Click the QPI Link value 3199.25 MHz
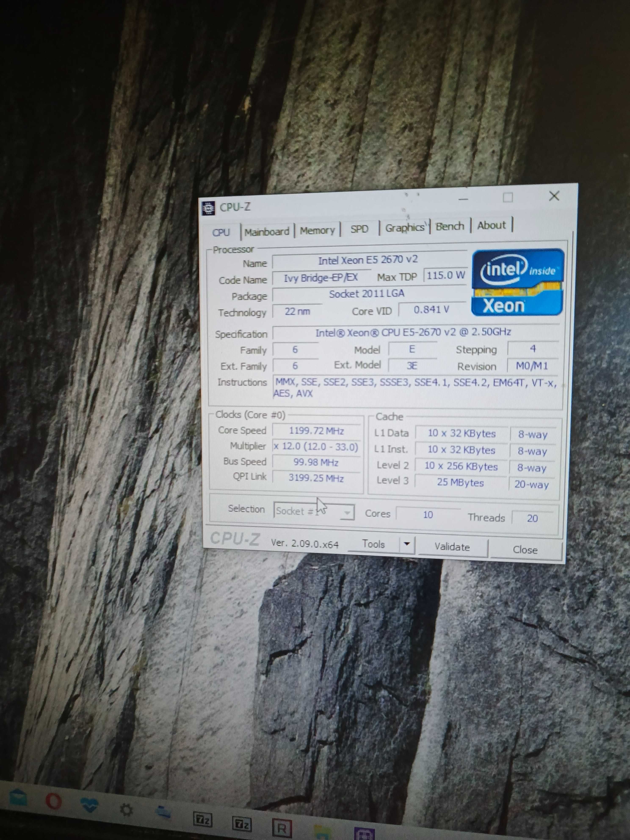The height and width of the screenshot is (840, 630). click(x=316, y=478)
